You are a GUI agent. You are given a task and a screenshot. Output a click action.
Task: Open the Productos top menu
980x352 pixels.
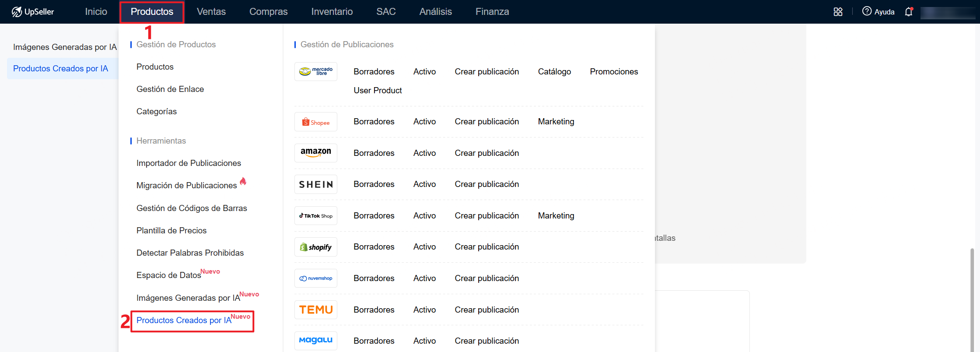tap(152, 12)
